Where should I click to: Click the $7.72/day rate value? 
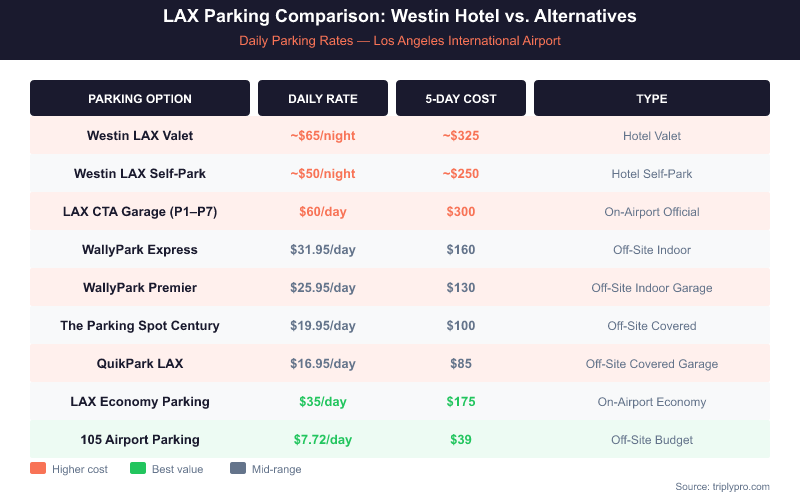coord(323,440)
